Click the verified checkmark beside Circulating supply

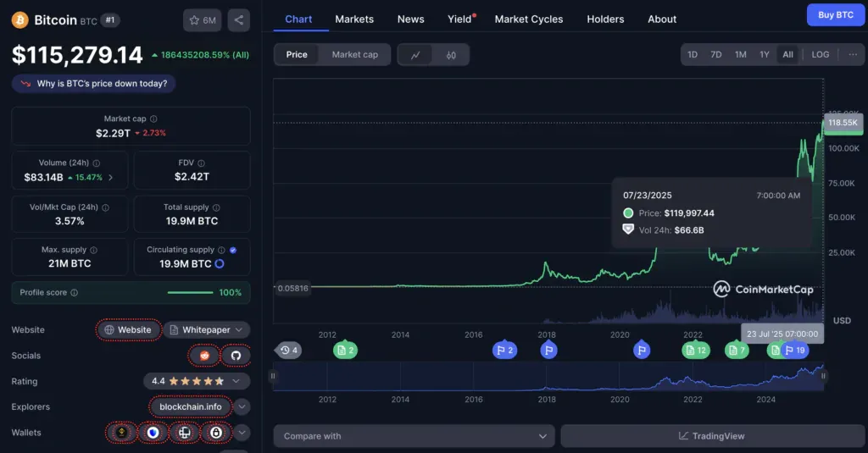point(233,250)
